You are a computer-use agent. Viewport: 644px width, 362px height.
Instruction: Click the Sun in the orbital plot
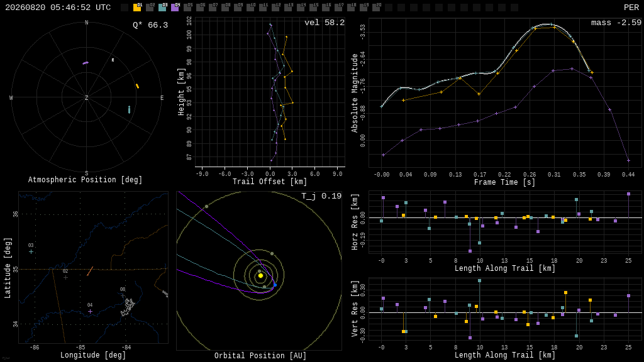coord(260,276)
